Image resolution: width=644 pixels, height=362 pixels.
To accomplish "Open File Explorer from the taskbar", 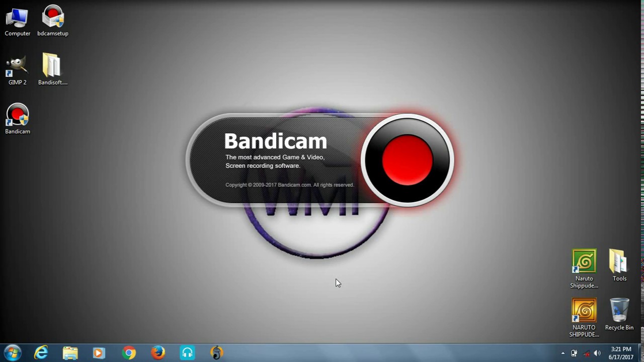I will pos(70,353).
